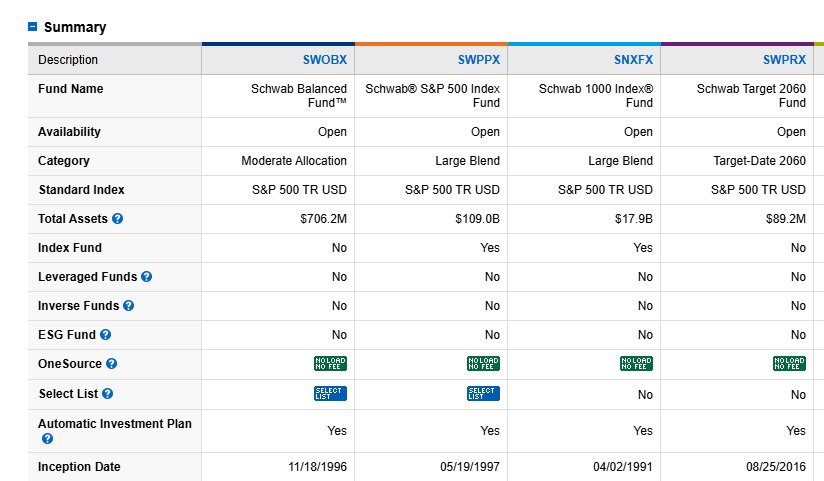Click inception date 04/02/1991
Viewport: 824px width, 481px height.
(623, 467)
